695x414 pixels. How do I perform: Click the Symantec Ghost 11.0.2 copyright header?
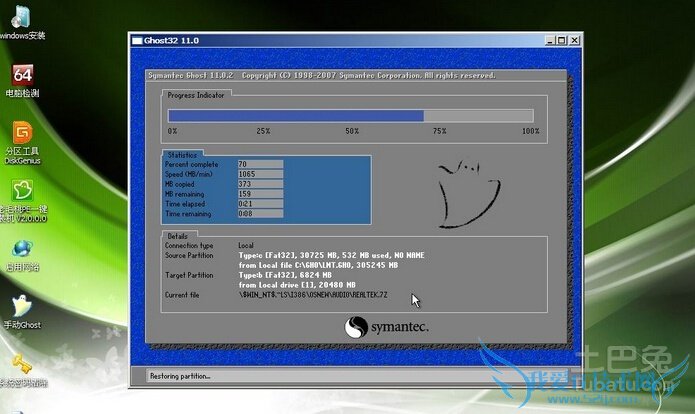(322, 75)
